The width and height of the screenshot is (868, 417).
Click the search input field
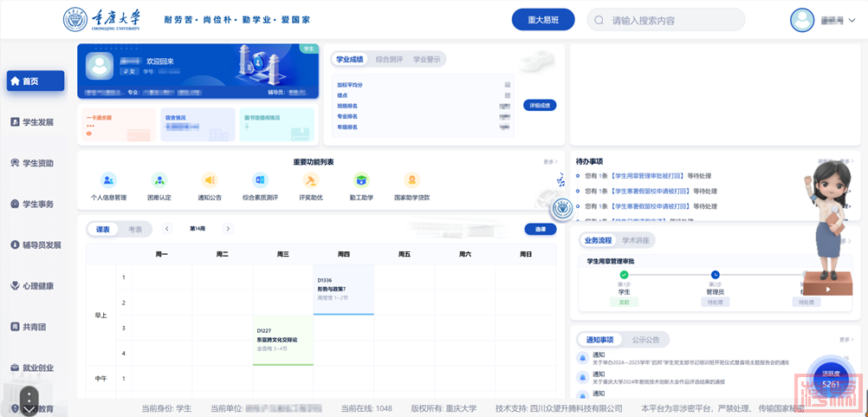tap(667, 20)
